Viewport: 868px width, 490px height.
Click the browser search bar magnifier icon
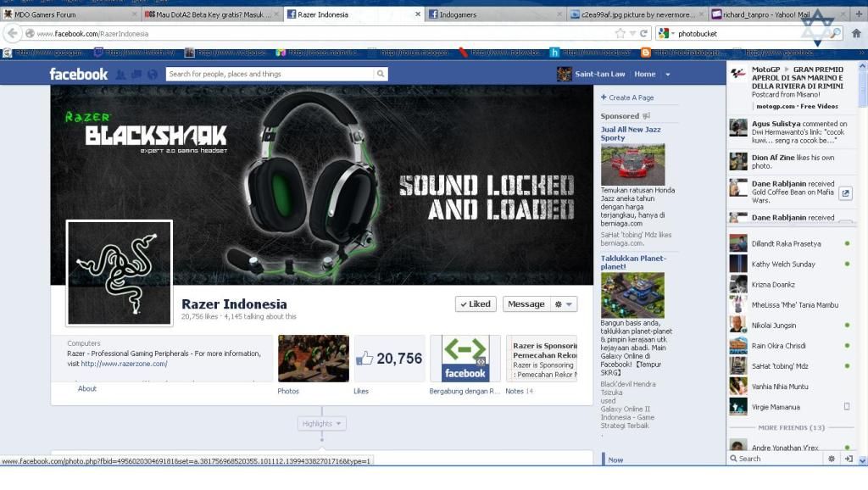[x=835, y=33]
